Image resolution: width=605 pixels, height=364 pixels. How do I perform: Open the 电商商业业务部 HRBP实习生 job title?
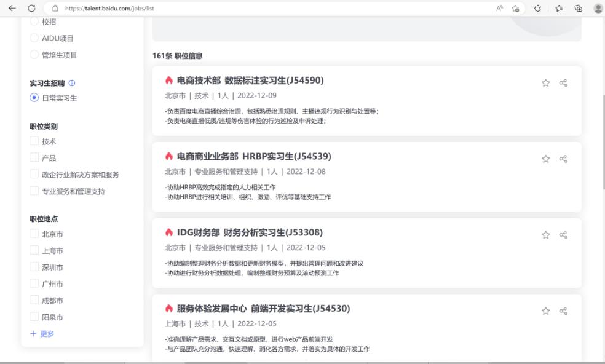254,156
